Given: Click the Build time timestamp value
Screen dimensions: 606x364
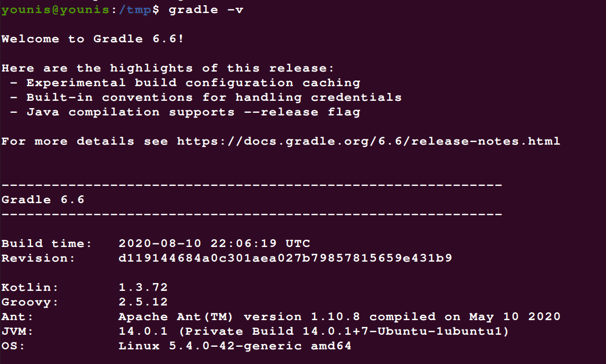Looking at the screenshot, I should click(x=214, y=243).
